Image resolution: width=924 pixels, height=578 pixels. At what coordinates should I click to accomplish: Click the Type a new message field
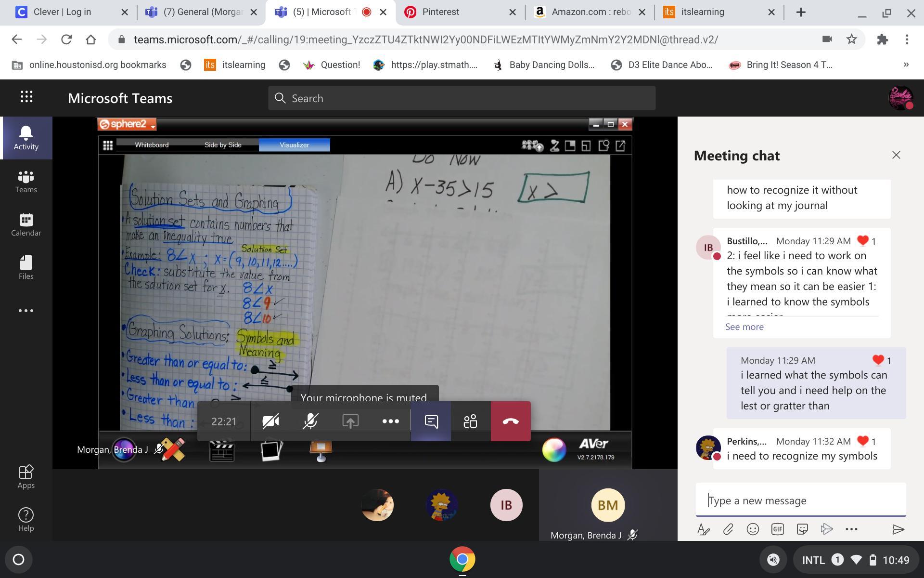[x=800, y=500]
